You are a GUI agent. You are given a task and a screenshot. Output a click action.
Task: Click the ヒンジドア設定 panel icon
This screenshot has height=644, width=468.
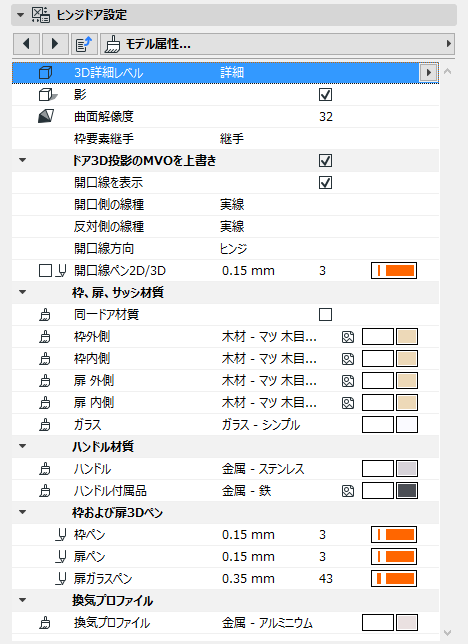click(41, 15)
